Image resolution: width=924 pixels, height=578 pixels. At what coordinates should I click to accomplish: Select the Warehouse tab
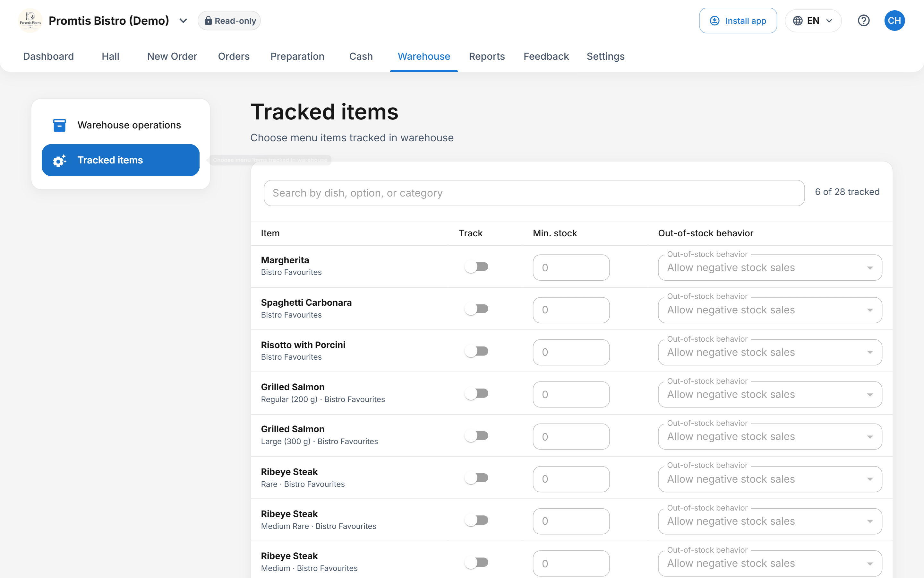[424, 56]
